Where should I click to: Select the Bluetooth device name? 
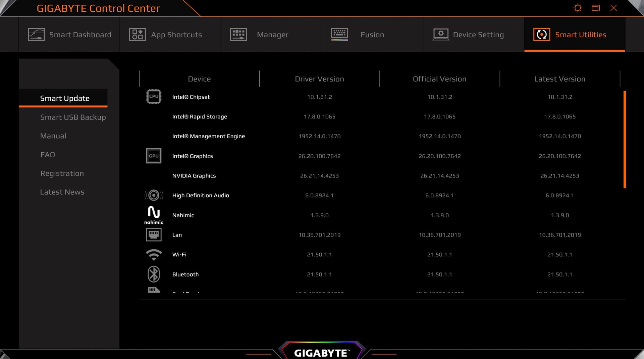pyautogui.click(x=185, y=274)
